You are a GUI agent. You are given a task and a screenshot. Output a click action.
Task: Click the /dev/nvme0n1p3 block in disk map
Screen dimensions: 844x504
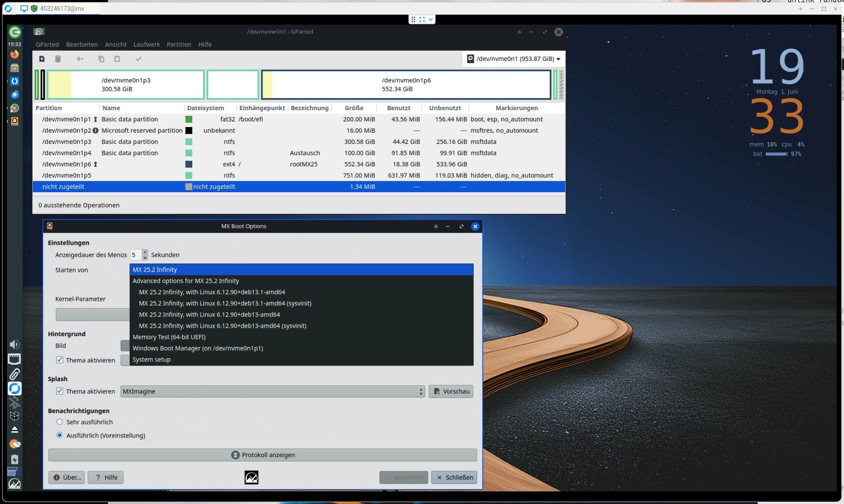126,84
